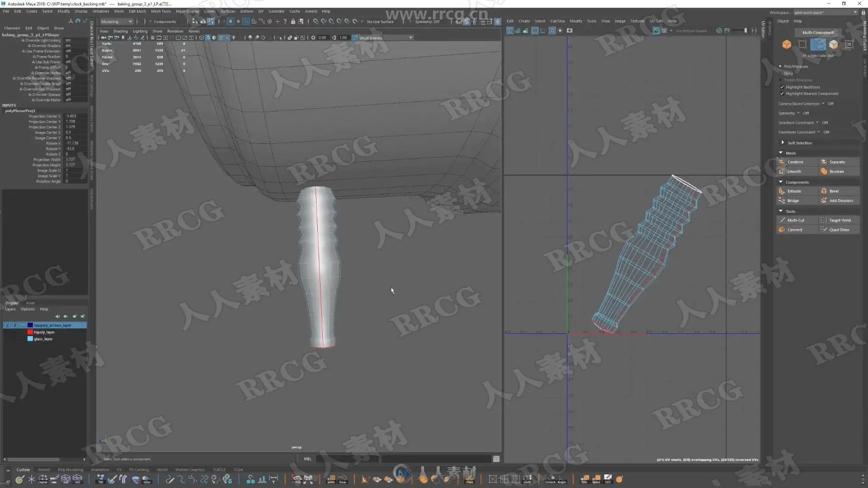The width and height of the screenshot is (868, 488).
Task: Switch to the Anim layer tab
Action: point(30,303)
